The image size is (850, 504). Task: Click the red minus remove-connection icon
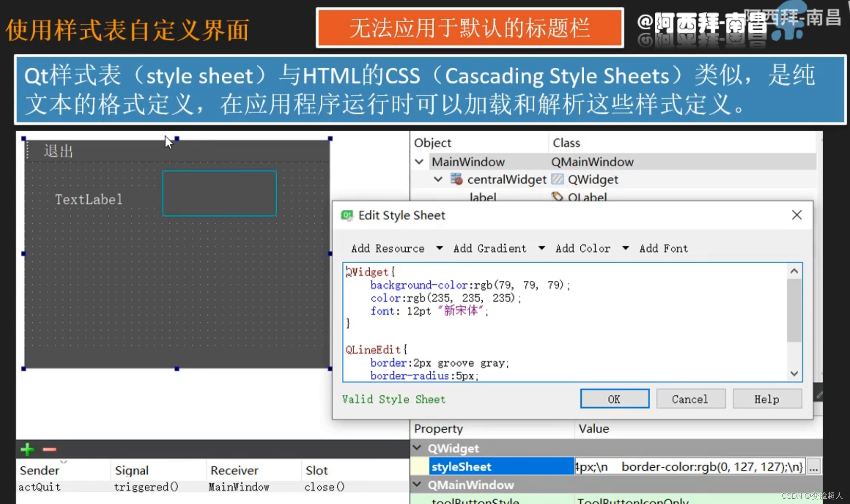pos(49,449)
